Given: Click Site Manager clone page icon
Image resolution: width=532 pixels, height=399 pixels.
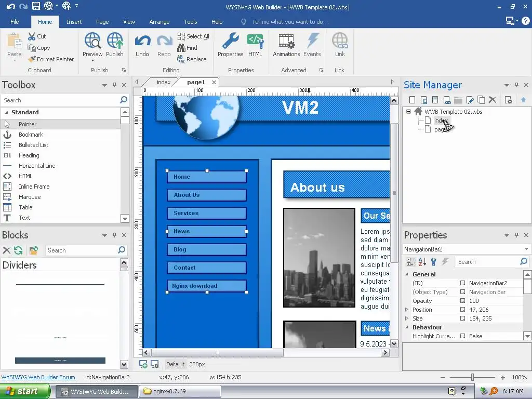Looking at the screenshot, I should 481,100.
